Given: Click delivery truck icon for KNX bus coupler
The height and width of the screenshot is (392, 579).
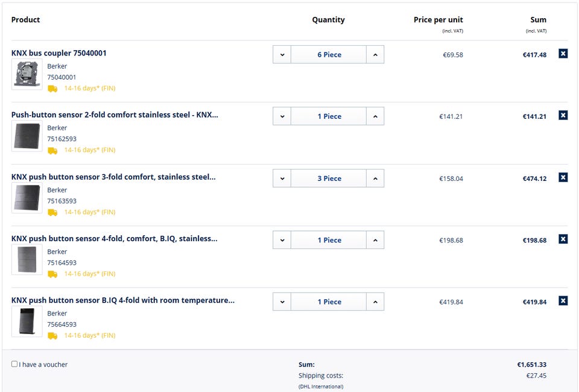Looking at the screenshot, I should 52,89.
